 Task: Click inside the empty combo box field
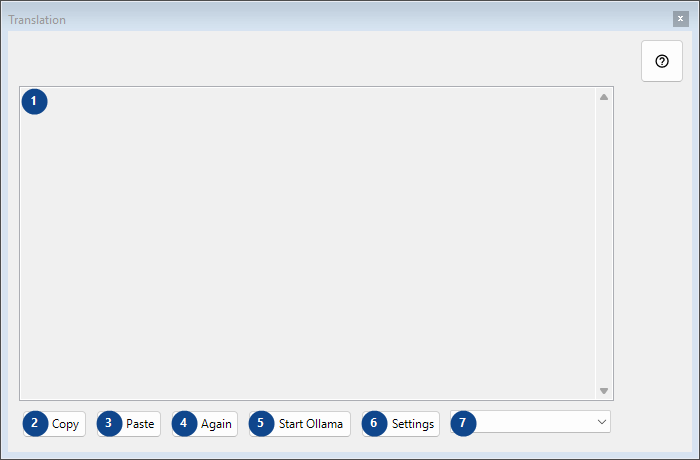[x=530, y=422]
